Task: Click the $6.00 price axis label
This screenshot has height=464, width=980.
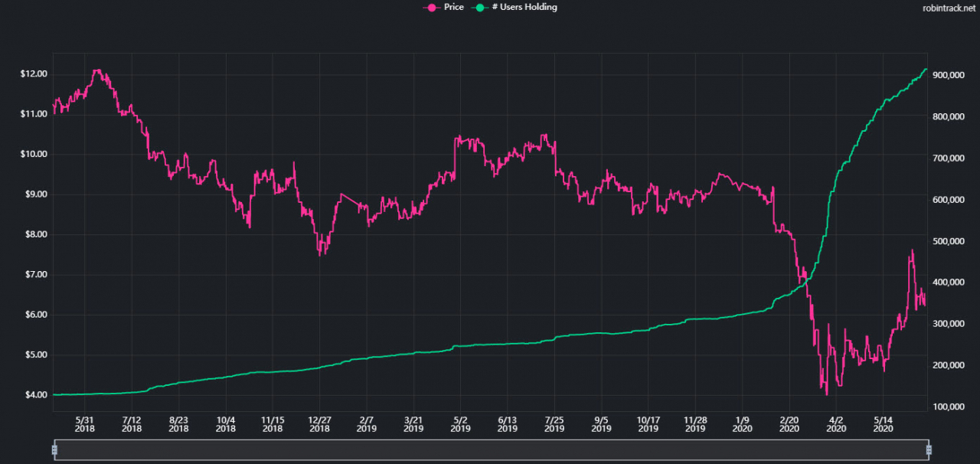Action: (x=37, y=315)
